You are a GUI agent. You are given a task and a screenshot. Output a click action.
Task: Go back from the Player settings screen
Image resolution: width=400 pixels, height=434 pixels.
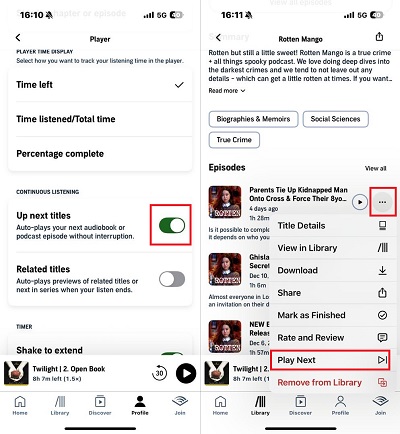point(18,38)
